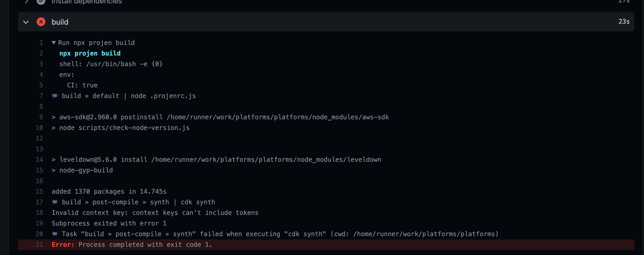Select the cdk synth failure message line
The height and width of the screenshot is (255, 644).
275,234
